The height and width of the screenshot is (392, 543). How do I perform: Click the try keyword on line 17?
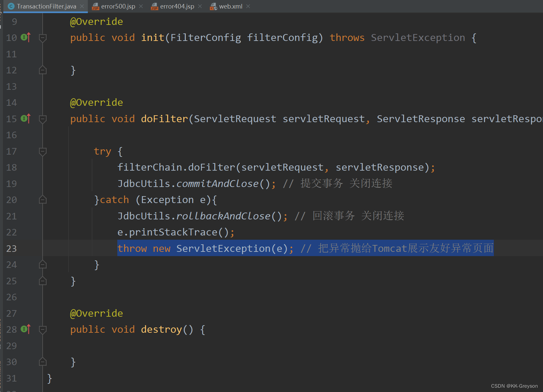click(x=102, y=151)
